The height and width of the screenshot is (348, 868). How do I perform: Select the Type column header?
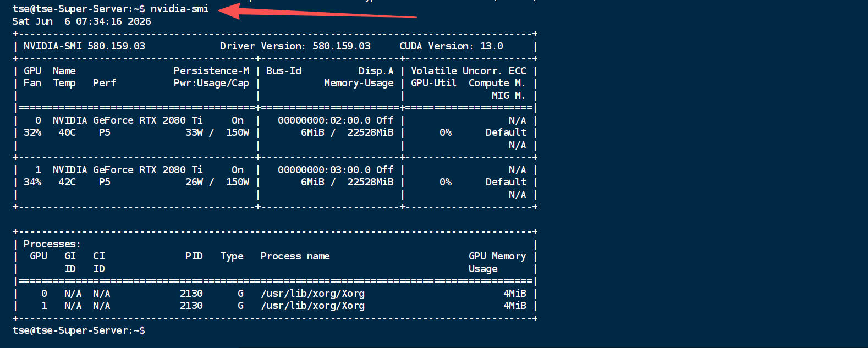pos(232,256)
